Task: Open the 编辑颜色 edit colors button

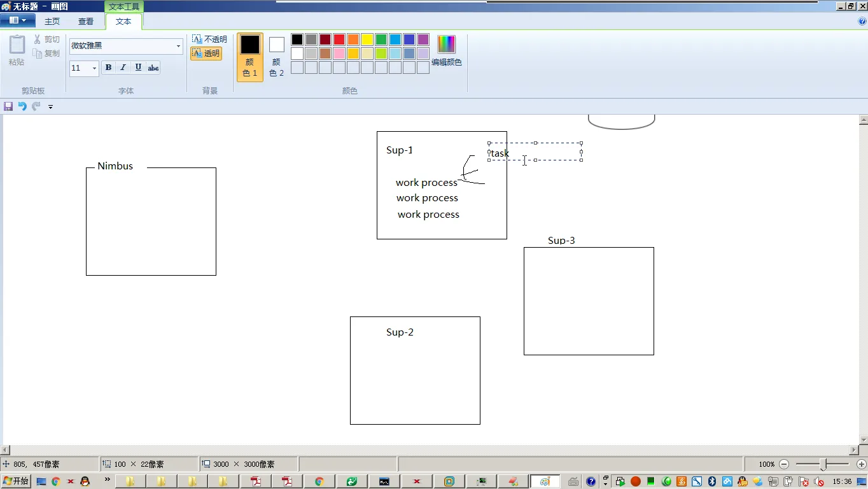Action: tap(447, 51)
